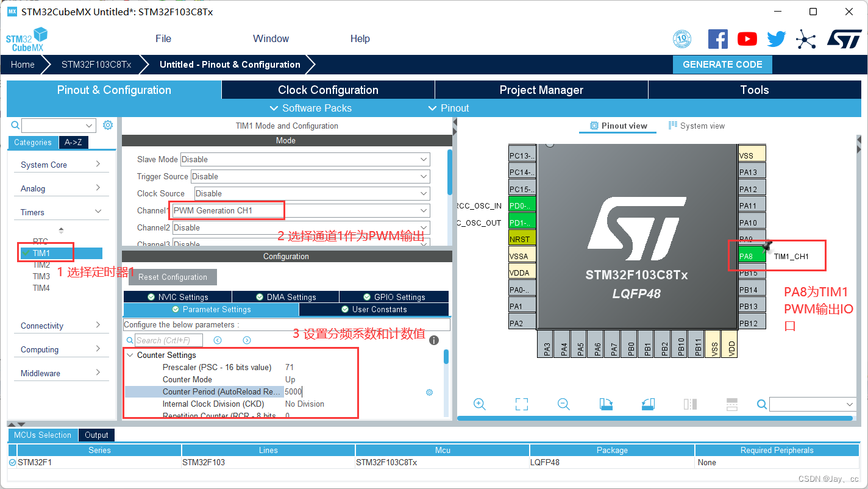Open DMA Settings tab
Screen dimensions: 868x489
click(285, 297)
